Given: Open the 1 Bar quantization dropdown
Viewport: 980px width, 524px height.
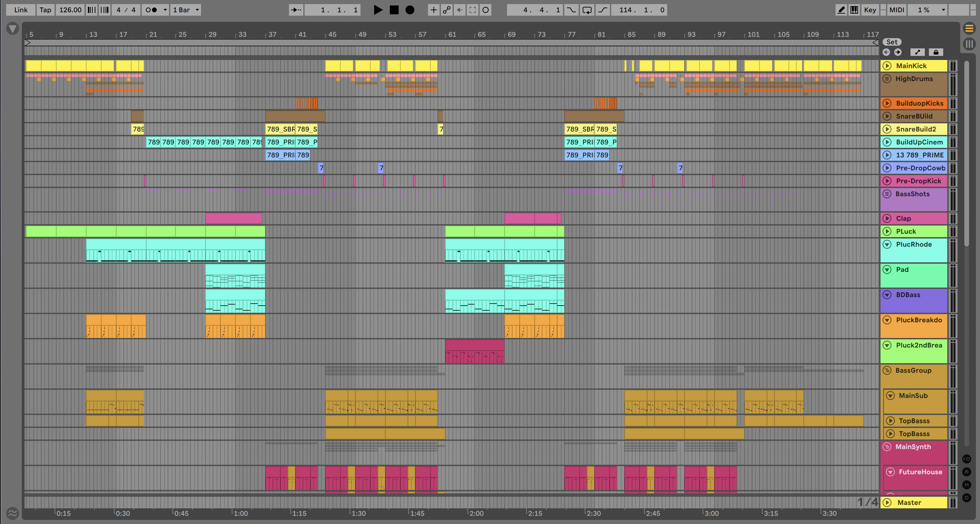Looking at the screenshot, I should (x=186, y=10).
